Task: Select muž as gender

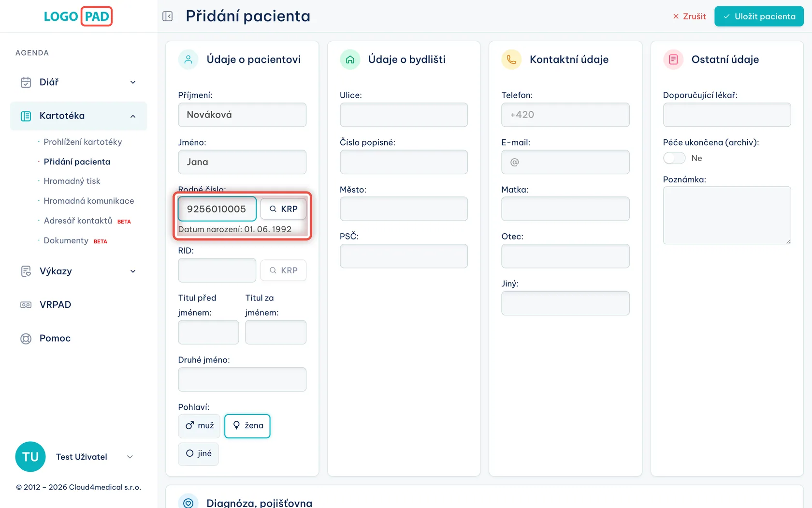Action: (x=199, y=426)
